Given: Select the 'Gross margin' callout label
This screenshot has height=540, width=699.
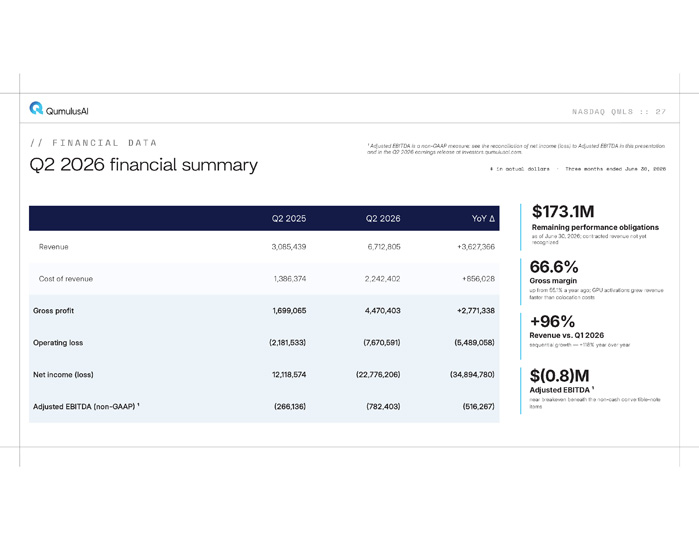Looking at the screenshot, I should point(553,281).
